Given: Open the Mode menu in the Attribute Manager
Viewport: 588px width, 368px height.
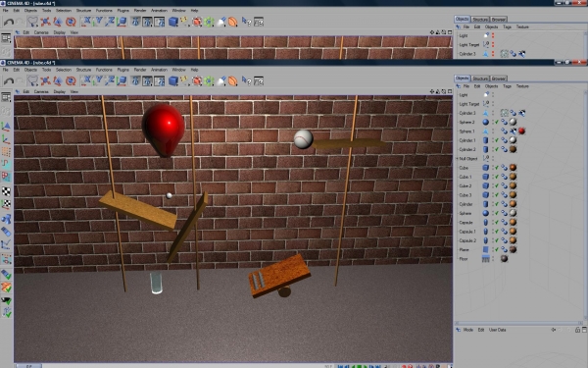Looking at the screenshot, I should (x=468, y=330).
